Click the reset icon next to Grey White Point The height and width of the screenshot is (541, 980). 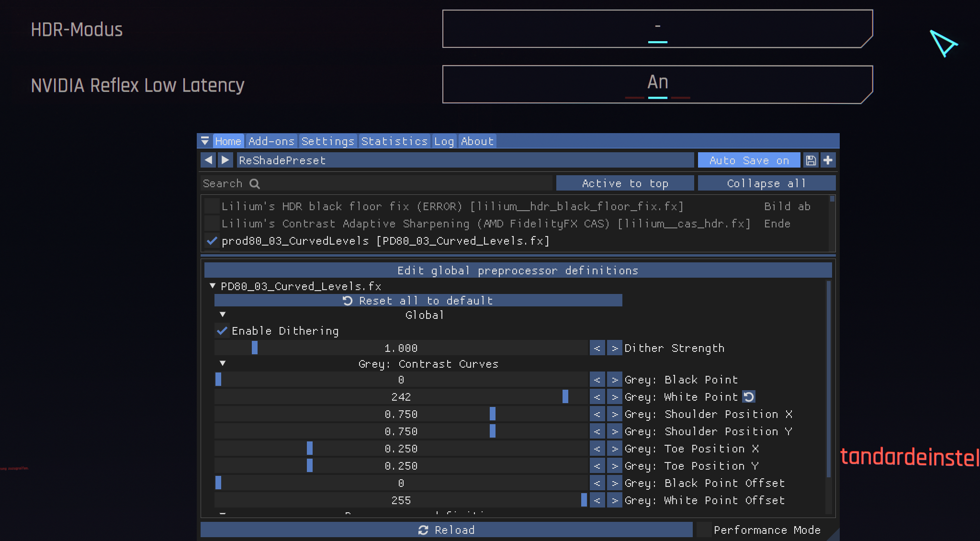[749, 396]
